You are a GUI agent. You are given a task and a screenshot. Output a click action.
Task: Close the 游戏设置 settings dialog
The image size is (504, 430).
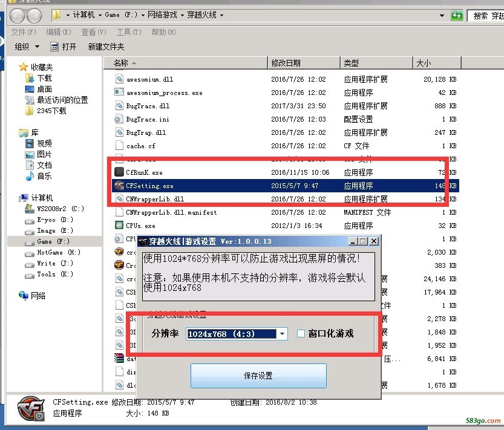[x=374, y=241]
